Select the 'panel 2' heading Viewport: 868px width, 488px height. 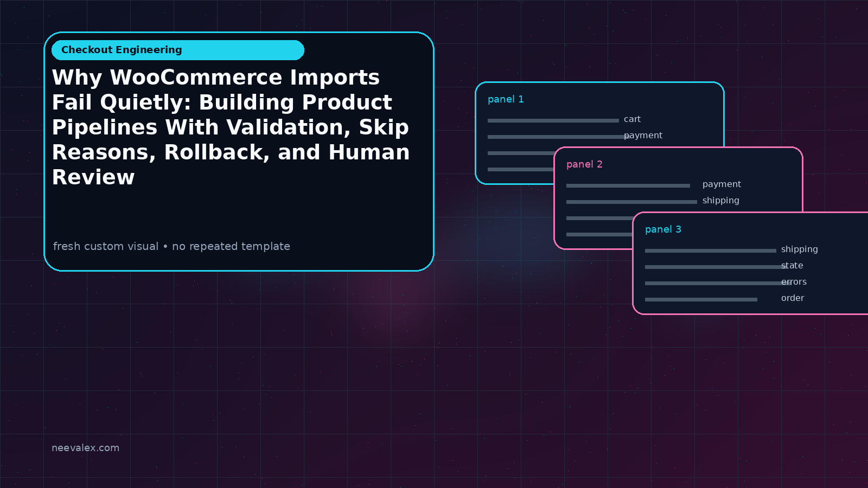(584, 164)
